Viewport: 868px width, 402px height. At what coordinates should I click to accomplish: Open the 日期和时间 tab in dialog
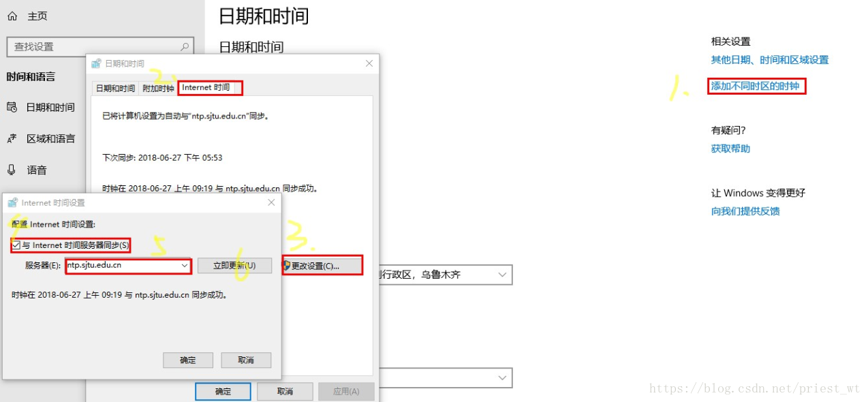point(115,89)
